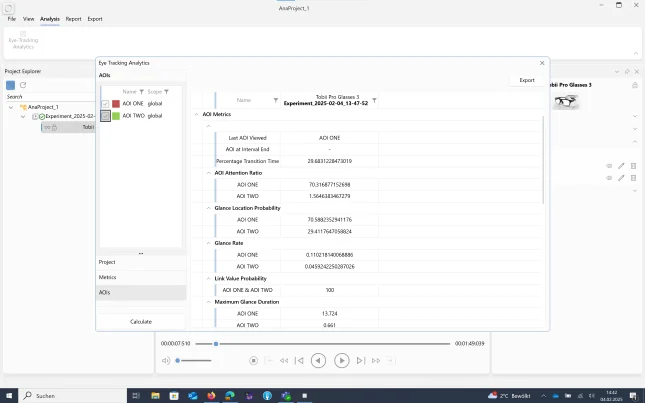The width and height of the screenshot is (645, 403).
Task: Open Firefox from the taskbar
Action: pos(211,396)
